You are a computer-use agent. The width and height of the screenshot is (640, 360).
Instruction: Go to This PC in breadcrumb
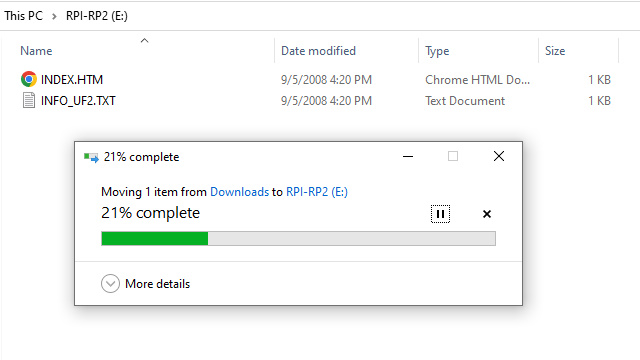pos(23,16)
